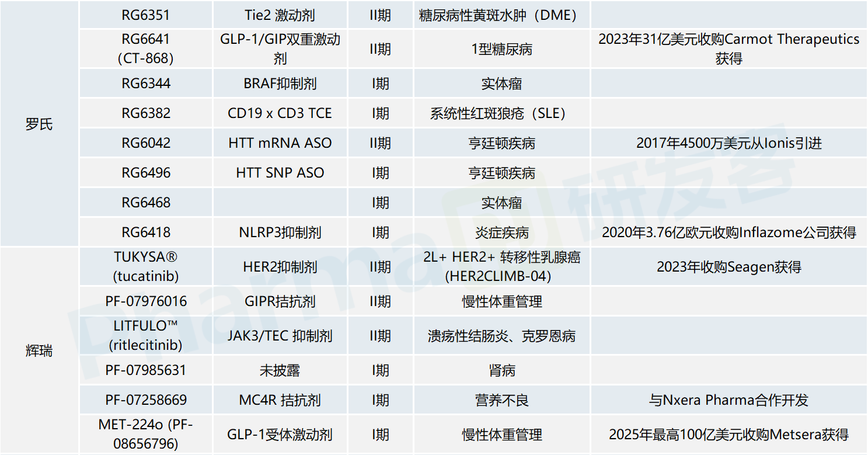Click the 'II期' phase in the LITFULO row
This screenshot has height=455, width=868.
(381, 336)
